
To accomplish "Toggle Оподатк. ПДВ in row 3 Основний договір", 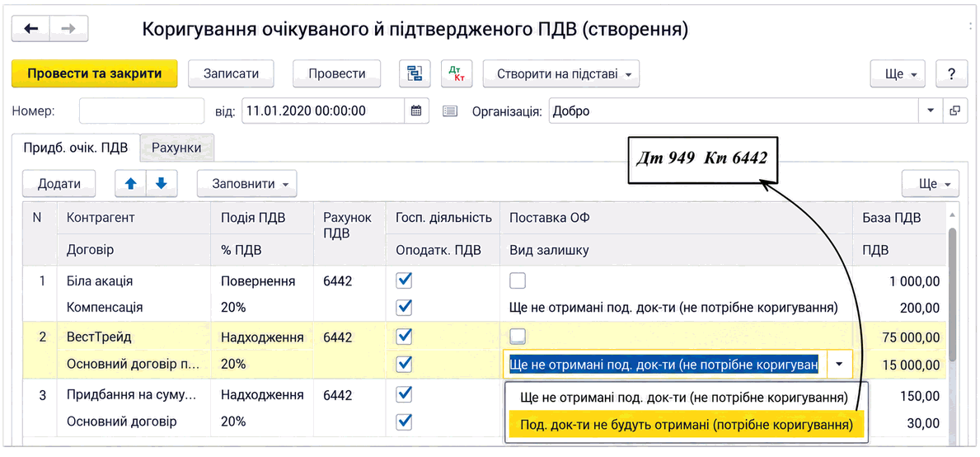I will (405, 421).
